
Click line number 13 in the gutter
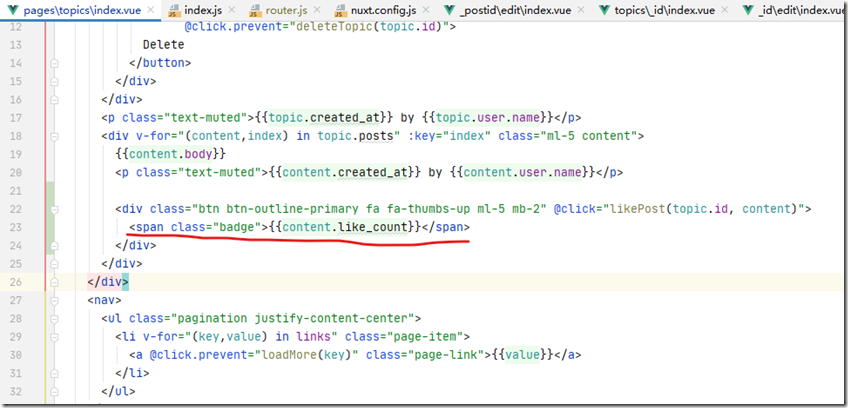(16, 45)
